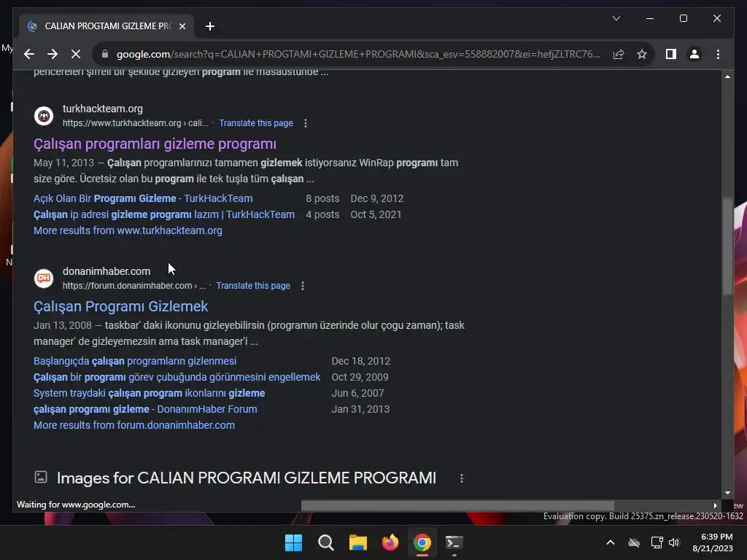Open Chrome profile menu
Image resolution: width=747 pixels, height=560 pixels.
[x=694, y=54]
